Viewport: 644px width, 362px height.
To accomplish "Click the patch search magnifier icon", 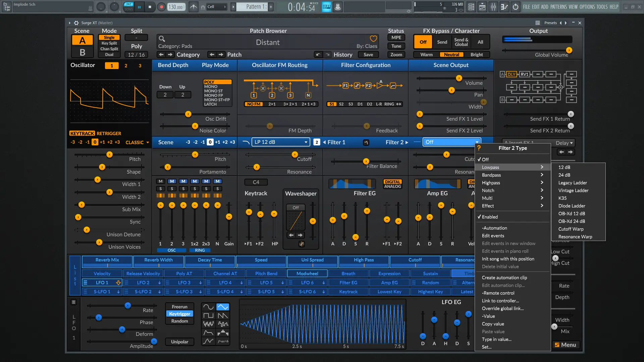I will pos(162,39).
